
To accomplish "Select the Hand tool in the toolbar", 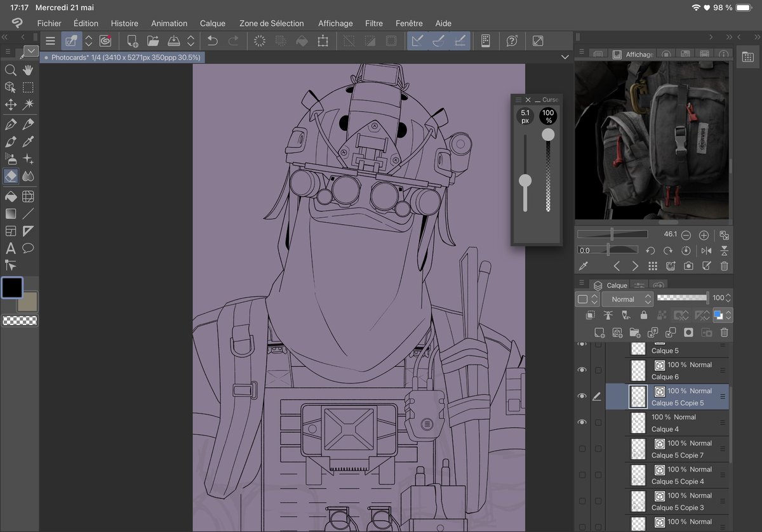I will (28, 70).
